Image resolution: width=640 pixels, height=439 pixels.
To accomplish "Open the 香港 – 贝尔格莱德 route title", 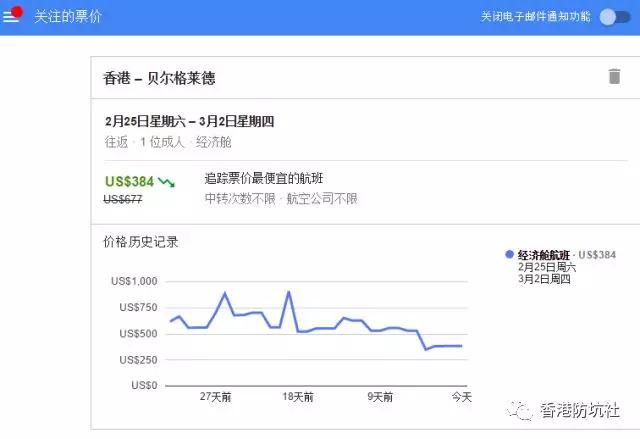I will (159, 78).
